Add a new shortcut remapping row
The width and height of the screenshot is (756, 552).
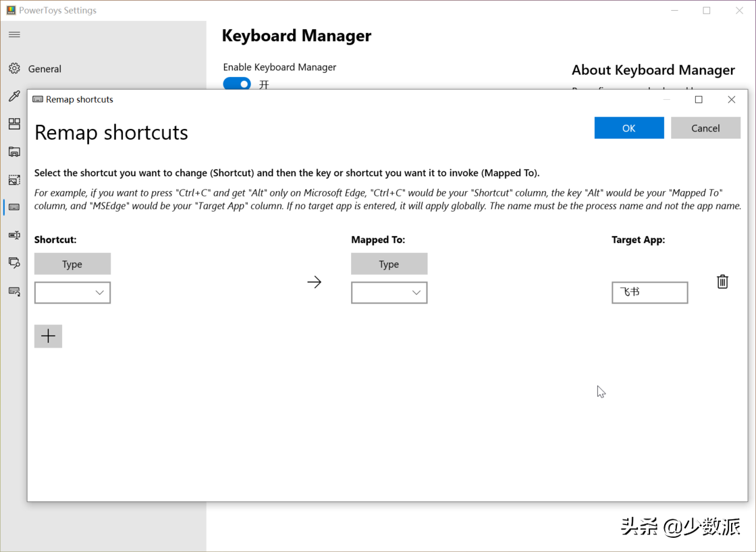pos(48,336)
